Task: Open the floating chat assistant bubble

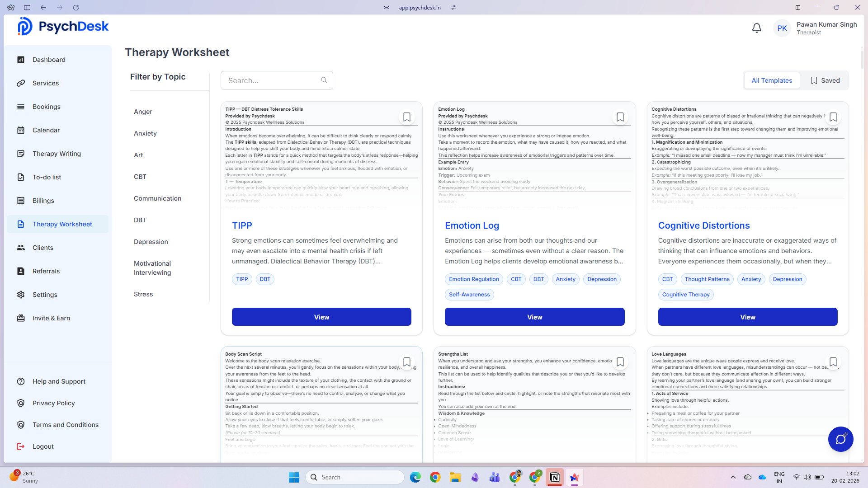Action: (841, 439)
